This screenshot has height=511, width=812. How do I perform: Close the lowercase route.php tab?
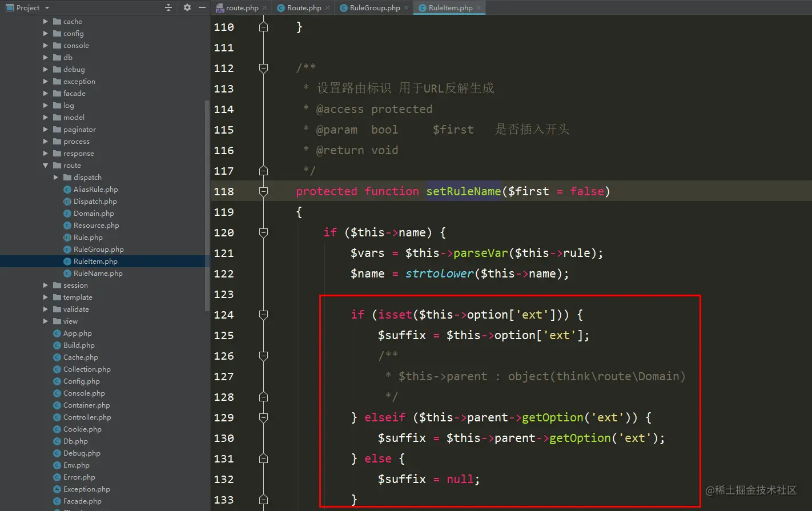click(x=265, y=8)
